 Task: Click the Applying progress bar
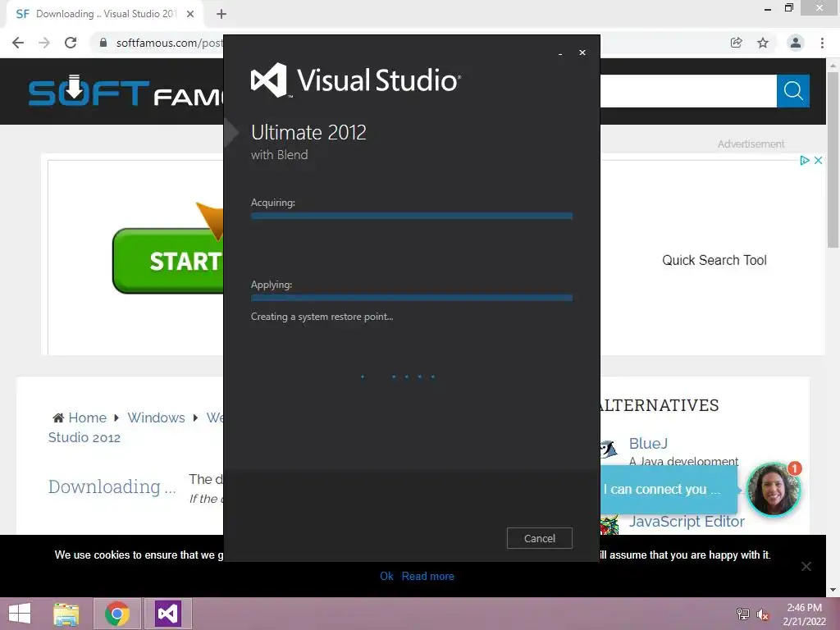coord(412,298)
